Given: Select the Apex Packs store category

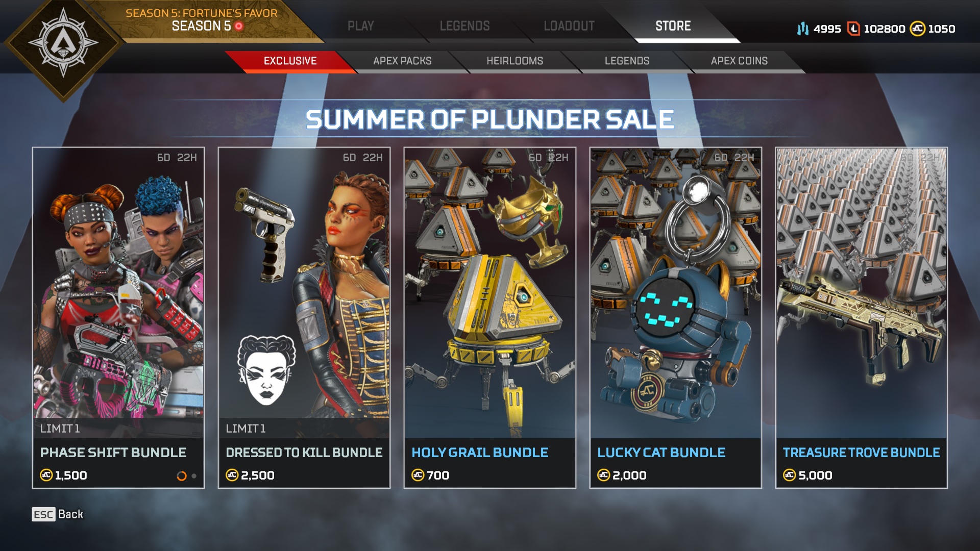Looking at the screenshot, I should pyautogui.click(x=402, y=61).
